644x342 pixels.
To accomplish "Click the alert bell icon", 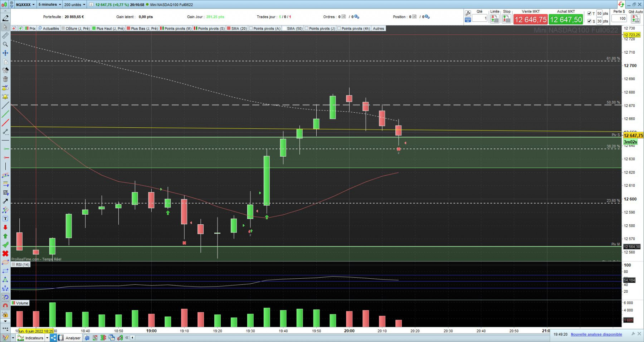I will (x=5, y=97).
